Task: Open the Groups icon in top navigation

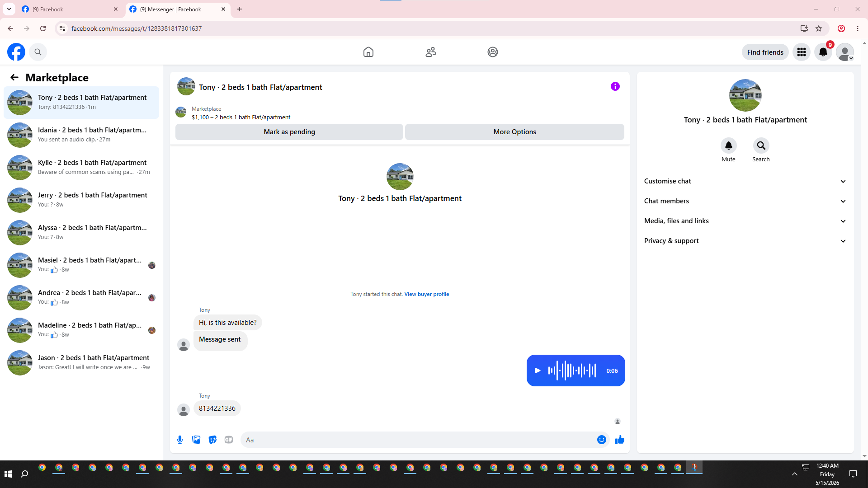Action: pos(493,52)
